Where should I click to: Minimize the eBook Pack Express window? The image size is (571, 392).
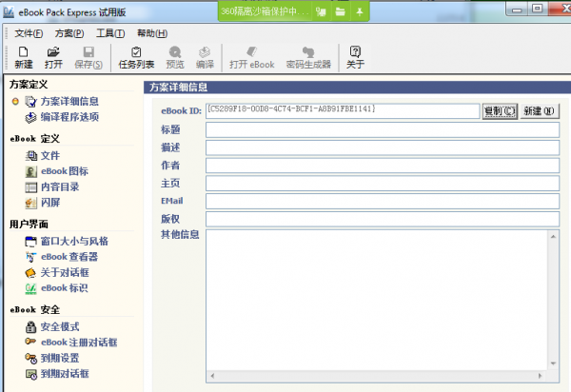pyautogui.click(x=517, y=9)
